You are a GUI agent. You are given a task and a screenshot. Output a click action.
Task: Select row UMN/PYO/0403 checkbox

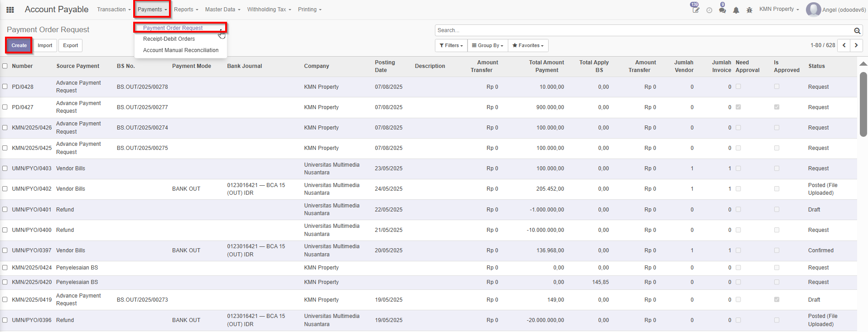click(x=5, y=168)
